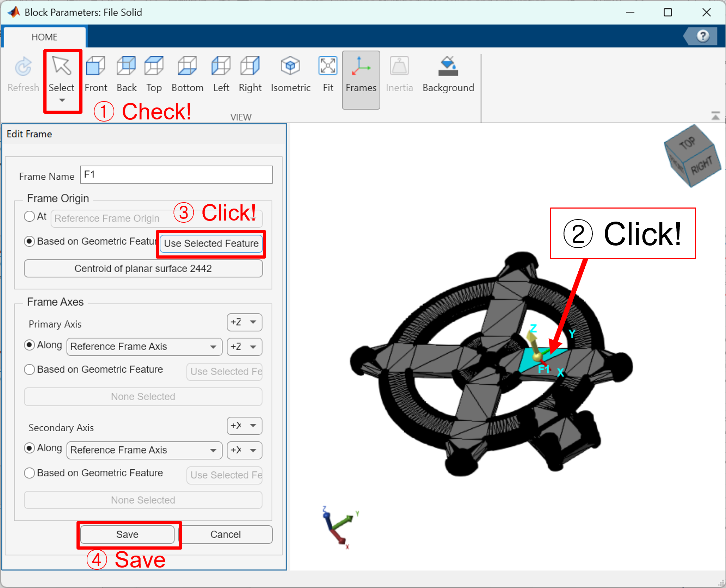Click Use Selected Feature for origin

(x=211, y=243)
